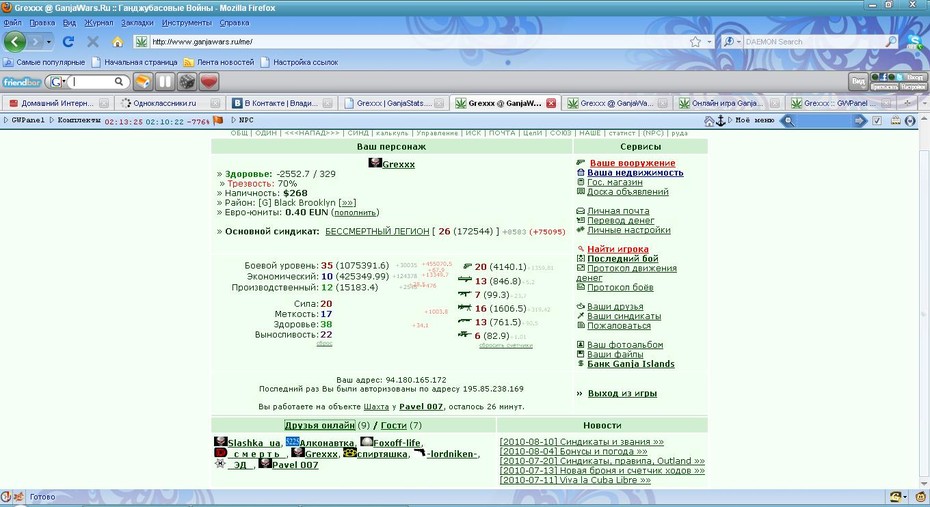Viewport: 930px width, 507px height.
Task: Open the list-all-tabs dropdown arrow
Action: click(923, 103)
